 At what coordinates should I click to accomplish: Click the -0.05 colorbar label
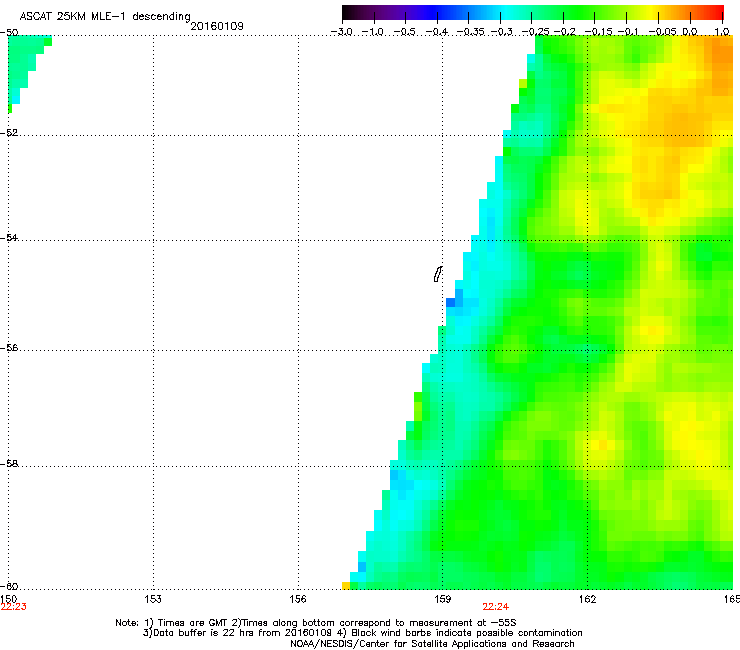pyautogui.click(x=663, y=32)
